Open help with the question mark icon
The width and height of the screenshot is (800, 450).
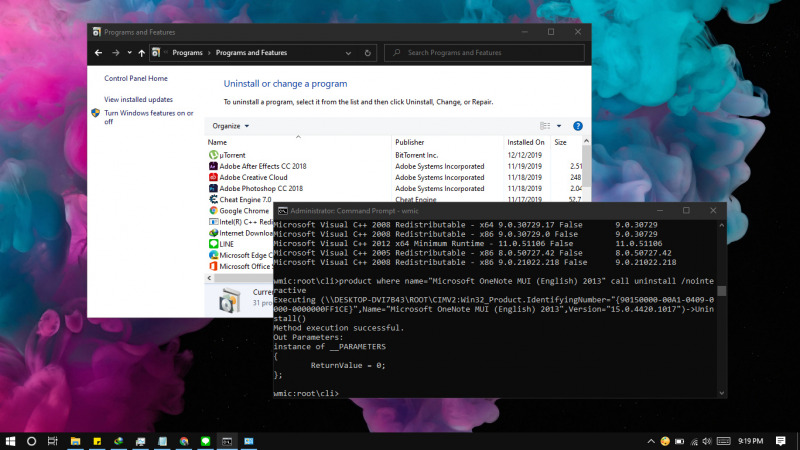578,126
